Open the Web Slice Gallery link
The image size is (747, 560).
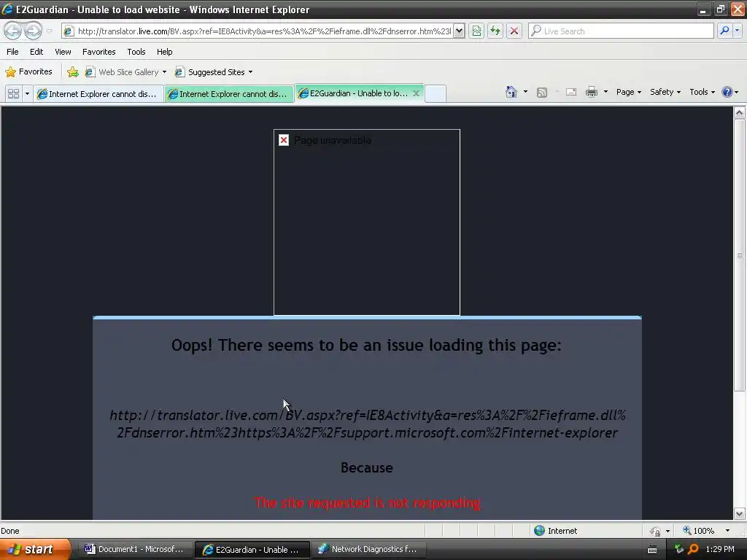pos(123,72)
